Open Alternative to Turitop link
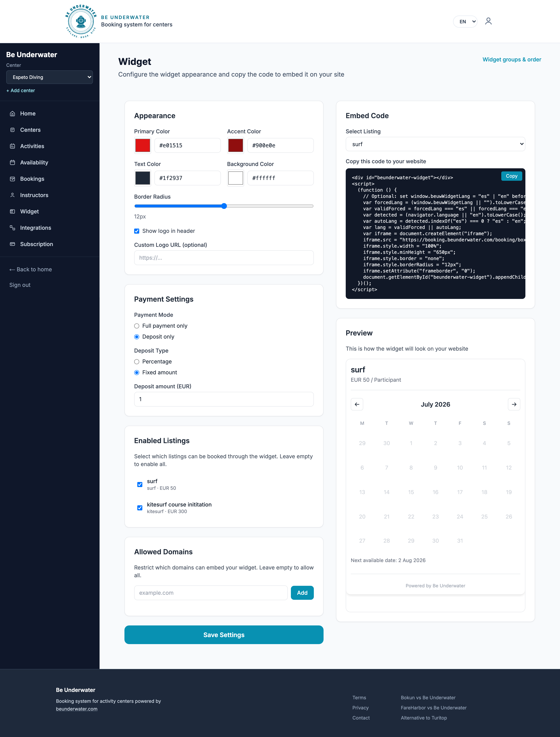The image size is (560, 737). point(424,718)
